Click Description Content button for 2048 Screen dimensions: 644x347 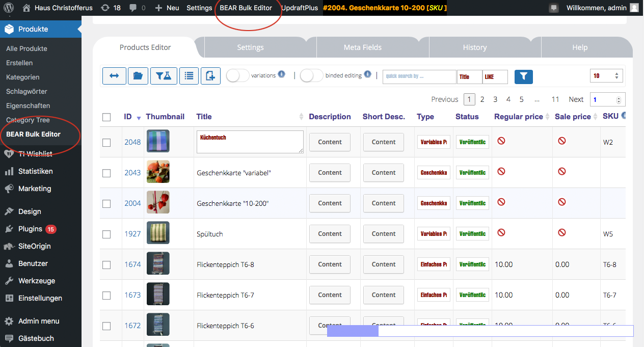coord(330,142)
